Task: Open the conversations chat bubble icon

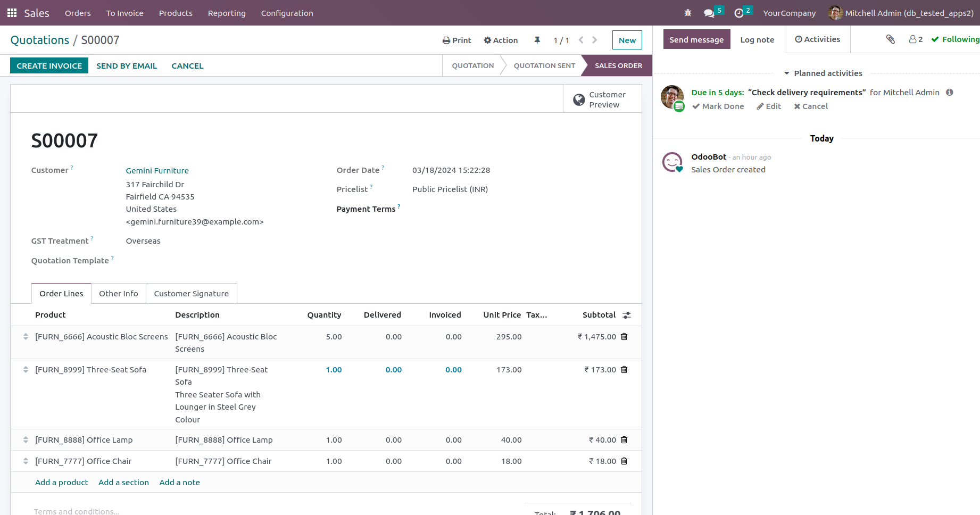Action: pos(709,13)
